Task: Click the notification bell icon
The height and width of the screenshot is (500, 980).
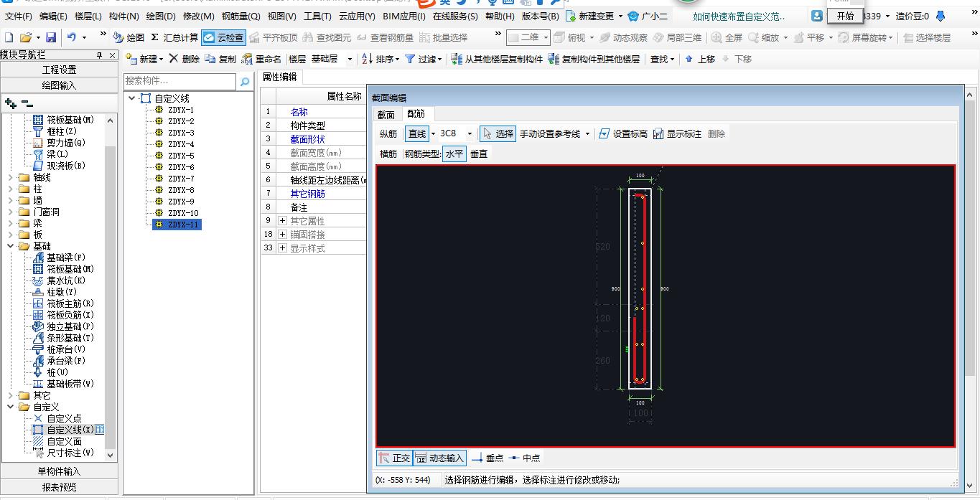Action: pyautogui.click(x=941, y=16)
